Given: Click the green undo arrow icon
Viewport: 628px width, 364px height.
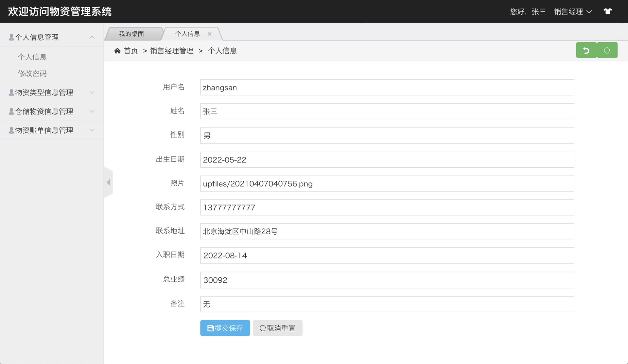Looking at the screenshot, I should [586, 50].
